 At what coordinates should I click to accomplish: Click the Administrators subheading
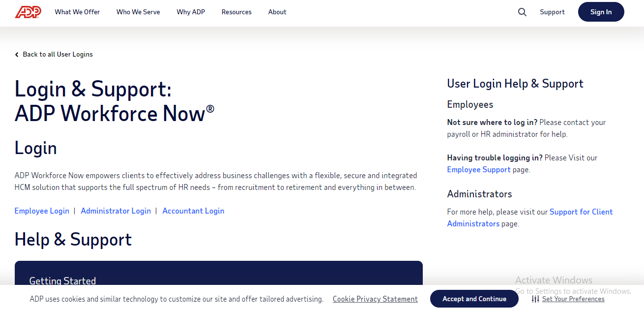[479, 194]
